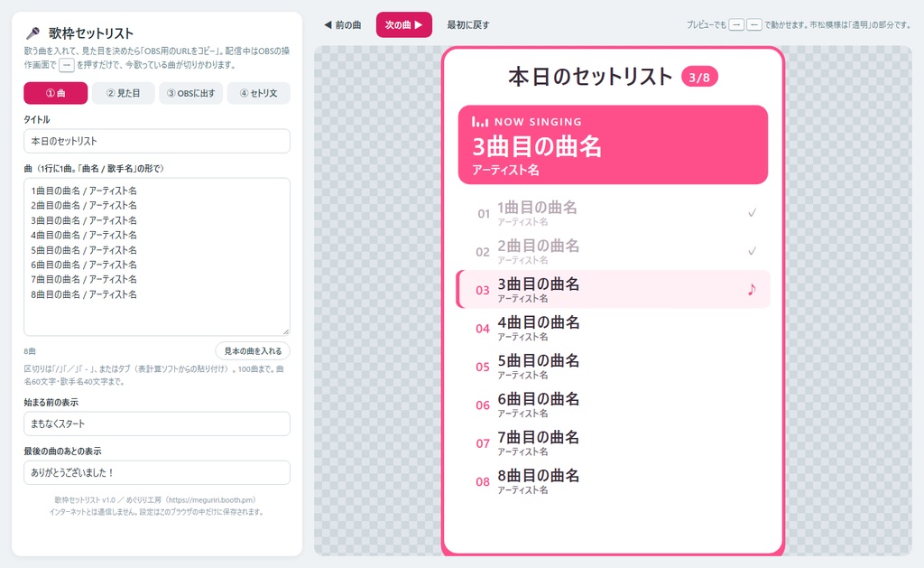This screenshot has width=924, height=568.
Task: Click the music note on the 3曲目の曲名 row
Action: click(752, 289)
